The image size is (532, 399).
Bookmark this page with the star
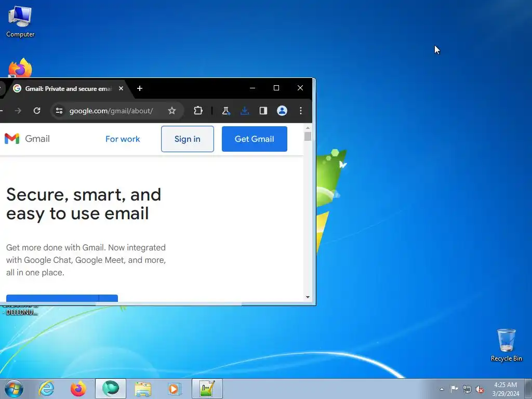pos(172,111)
